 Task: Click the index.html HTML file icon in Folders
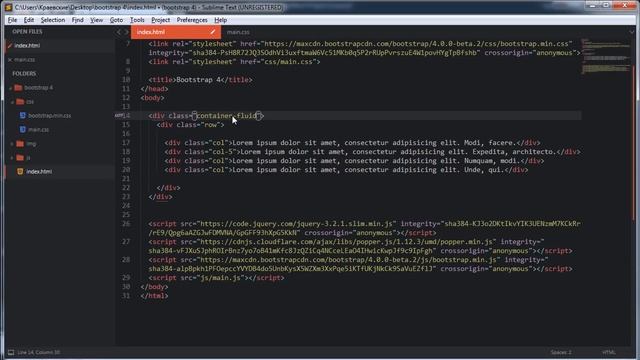pyautogui.click(x=20, y=171)
